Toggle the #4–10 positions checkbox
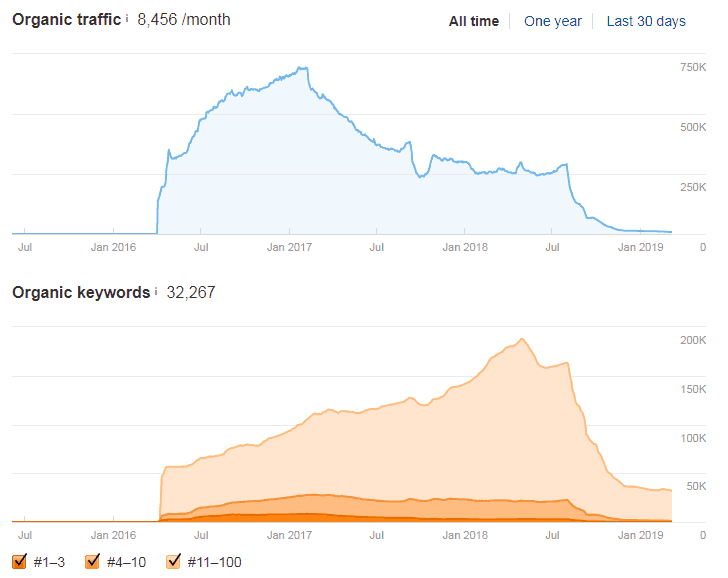Screen dimensions: 728x578 (93, 561)
